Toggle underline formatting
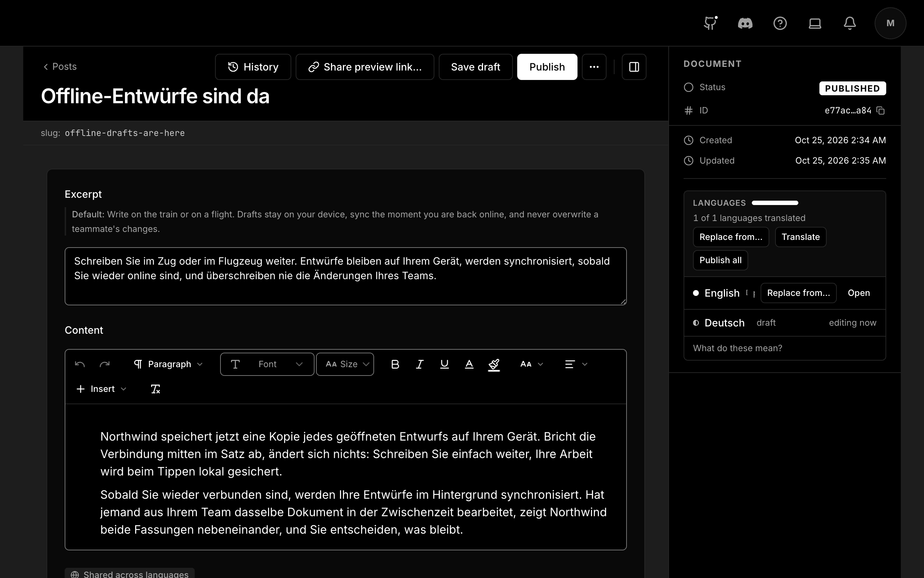The height and width of the screenshot is (578, 924). pyautogui.click(x=445, y=364)
